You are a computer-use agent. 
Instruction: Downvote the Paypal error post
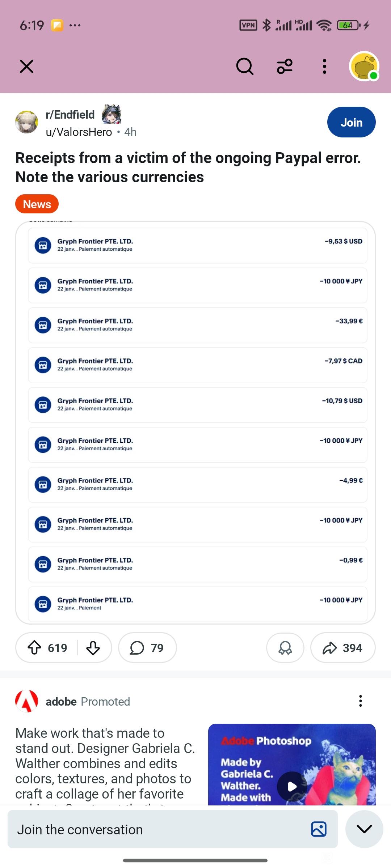tap(93, 648)
